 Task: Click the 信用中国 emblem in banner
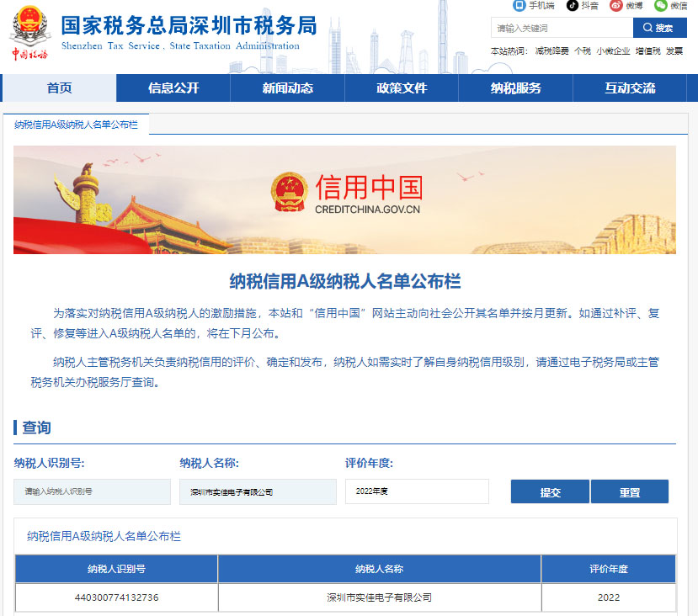[290, 192]
